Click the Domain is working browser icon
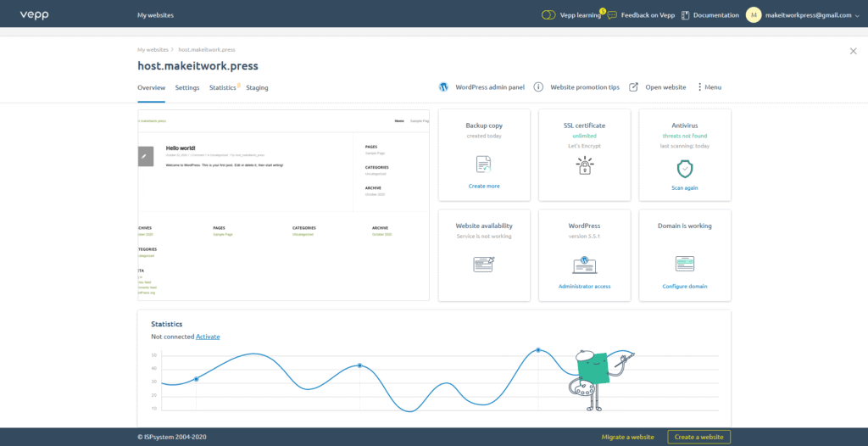This screenshot has width=868, height=446. coord(685,264)
